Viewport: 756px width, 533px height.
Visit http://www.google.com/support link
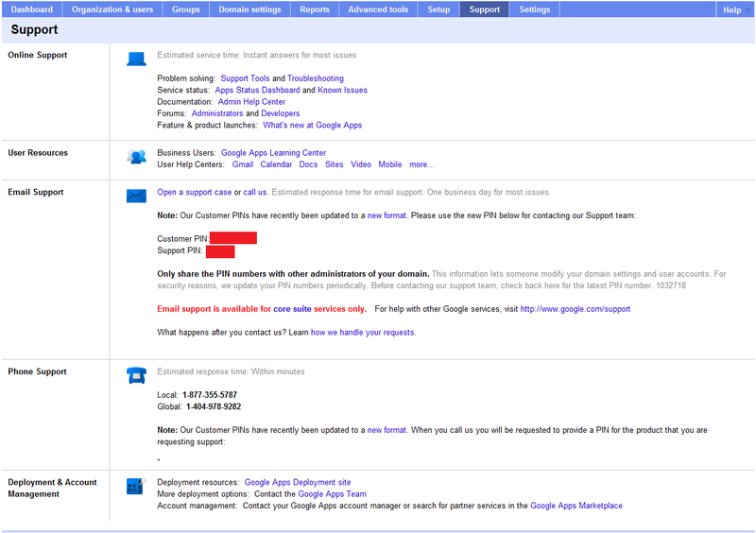(x=576, y=309)
